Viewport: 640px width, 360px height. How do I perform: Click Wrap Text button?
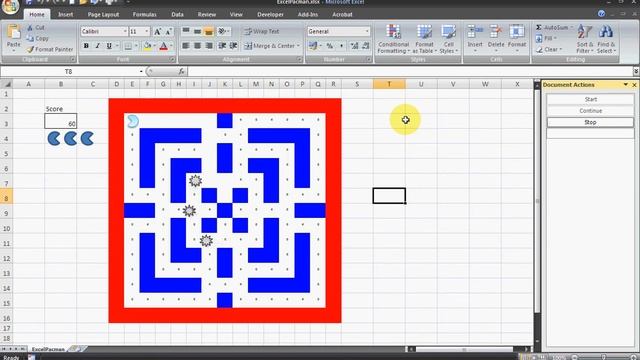coord(262,31)
